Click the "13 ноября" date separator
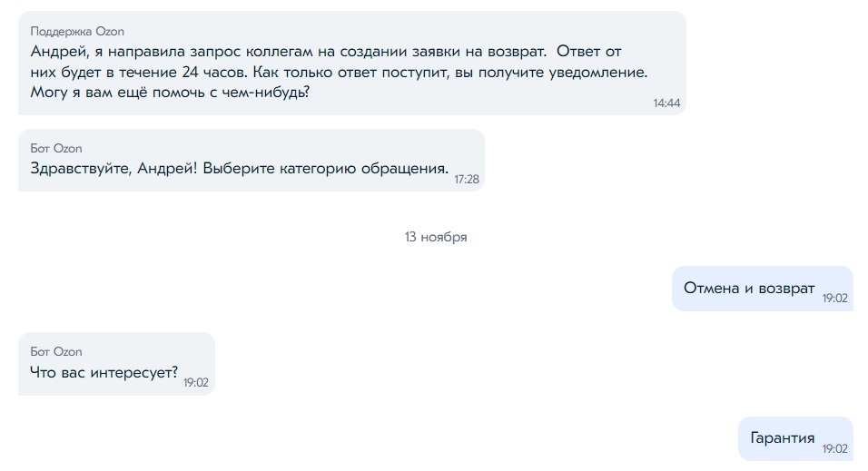Screen dimensions: 868x471 [436, 237]
